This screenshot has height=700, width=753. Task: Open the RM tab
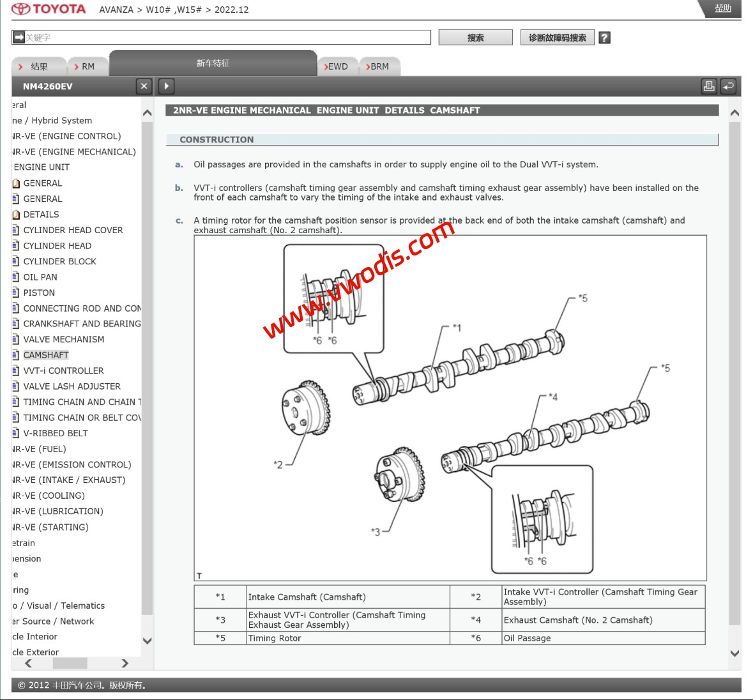[x=84, y=66]
